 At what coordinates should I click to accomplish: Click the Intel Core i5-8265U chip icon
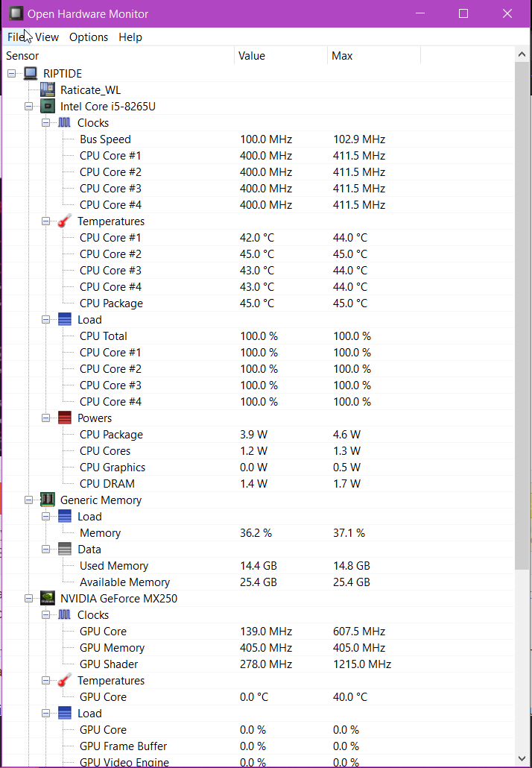point(48,107)
